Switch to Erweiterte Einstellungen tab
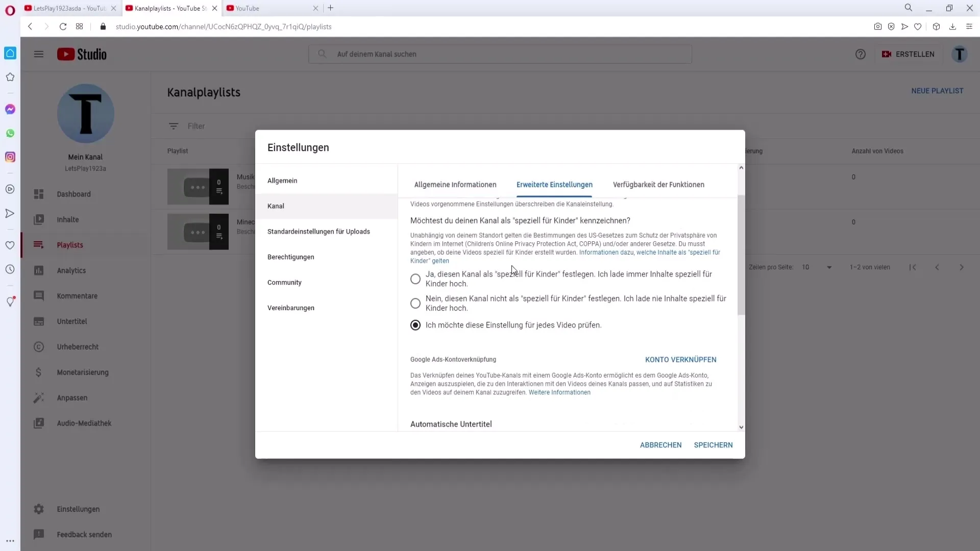 (x=554, y=185)
